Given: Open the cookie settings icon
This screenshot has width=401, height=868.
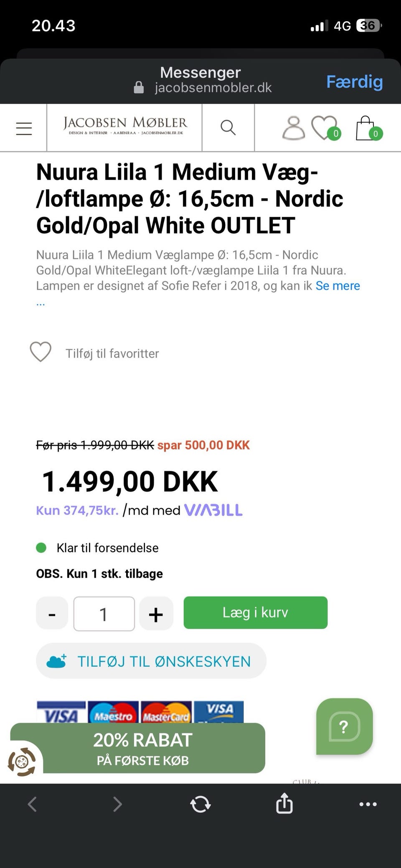Looking at the screenshot, I should coord(22,762).
